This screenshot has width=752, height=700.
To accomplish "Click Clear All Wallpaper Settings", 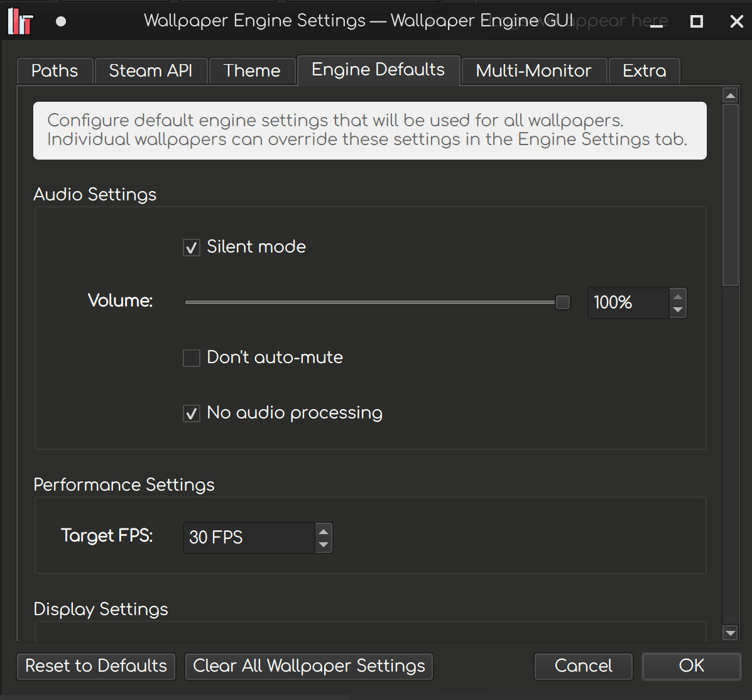I will [309, 667].
